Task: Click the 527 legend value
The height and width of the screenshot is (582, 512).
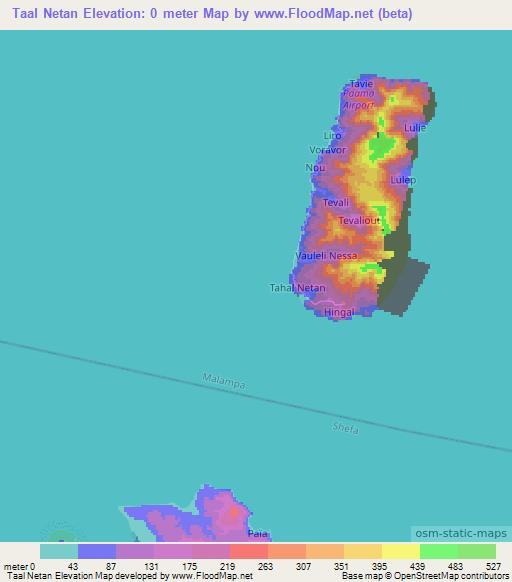Action: point(493,567)
